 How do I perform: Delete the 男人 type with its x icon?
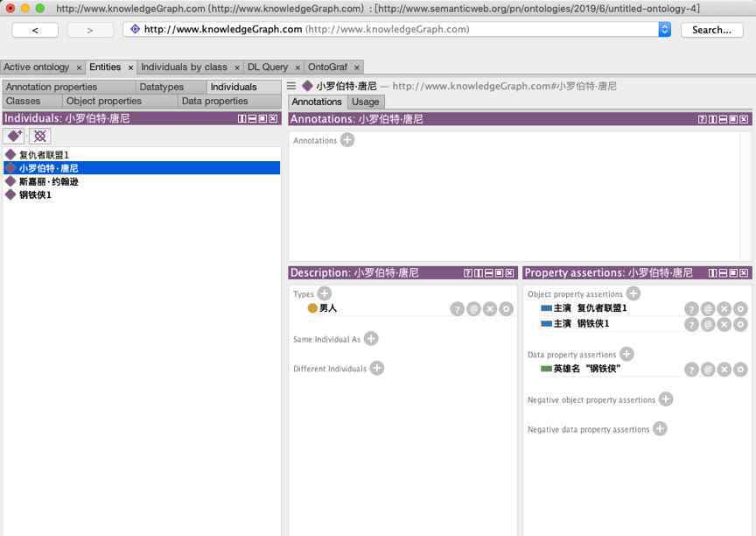point(490,309)
